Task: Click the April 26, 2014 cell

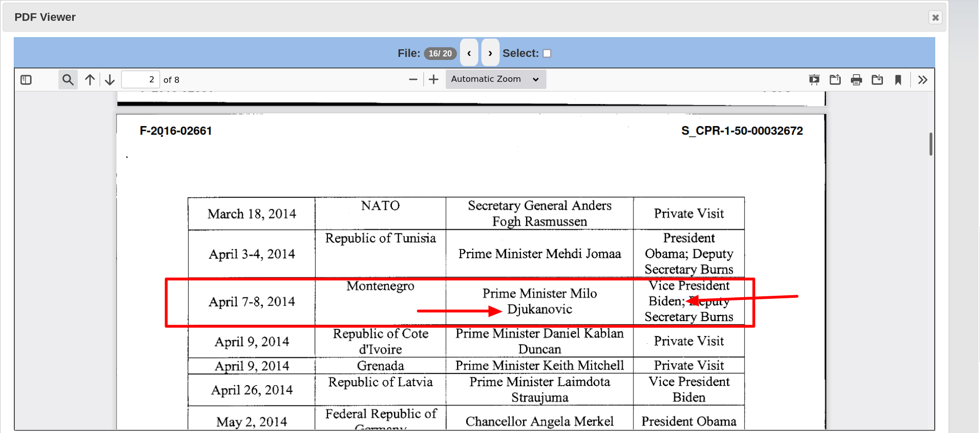Action: [252, 390]
